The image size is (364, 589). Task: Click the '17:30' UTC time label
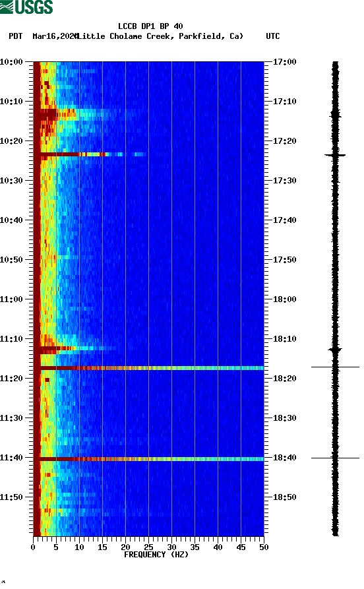[284, 181]
